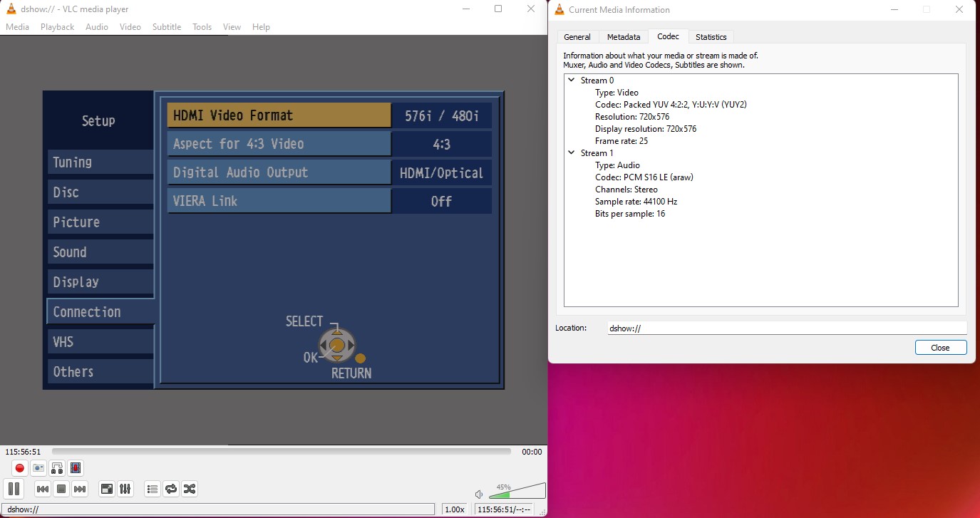The height and width of the screenshot is (518, 980).
Task: Click the 115:56:51/--:-- status bar time
Action: 504,509
